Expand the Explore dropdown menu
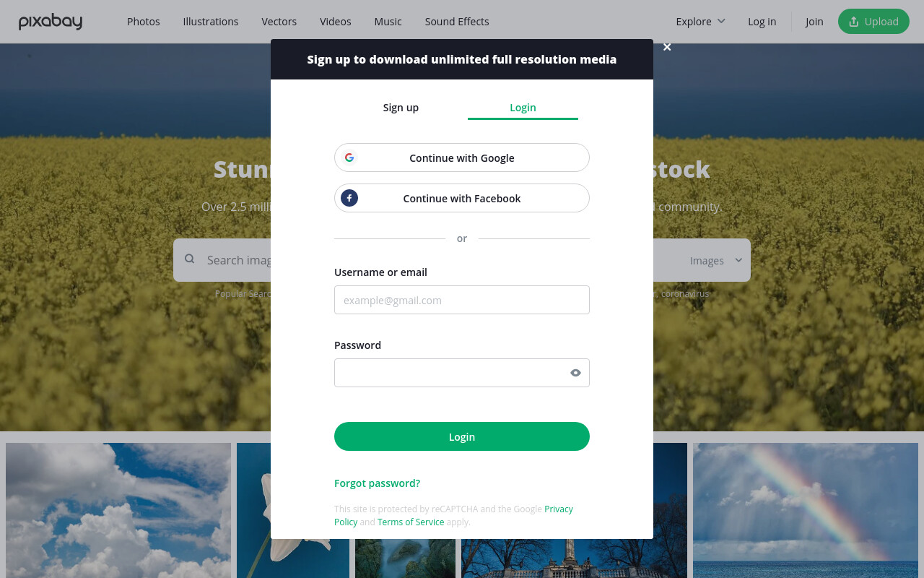The width and height of the screenshot is (924, 578). click(700, 22)
